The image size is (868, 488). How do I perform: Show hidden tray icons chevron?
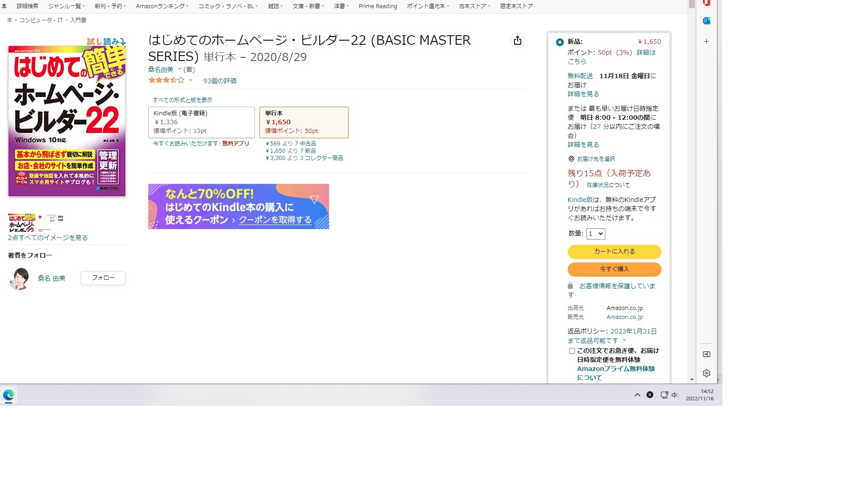point(637,395)
